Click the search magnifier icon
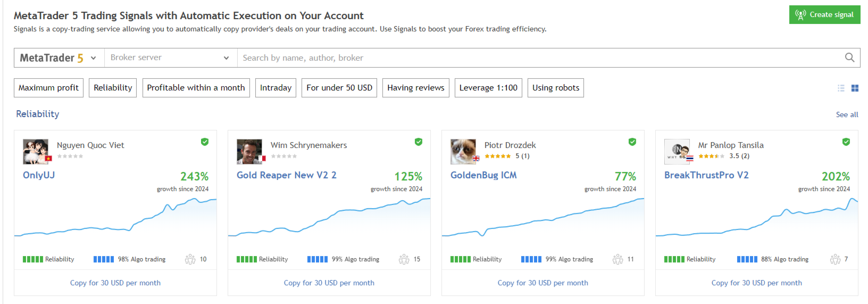This screenshot has height=304, width=868. [849, 57]
